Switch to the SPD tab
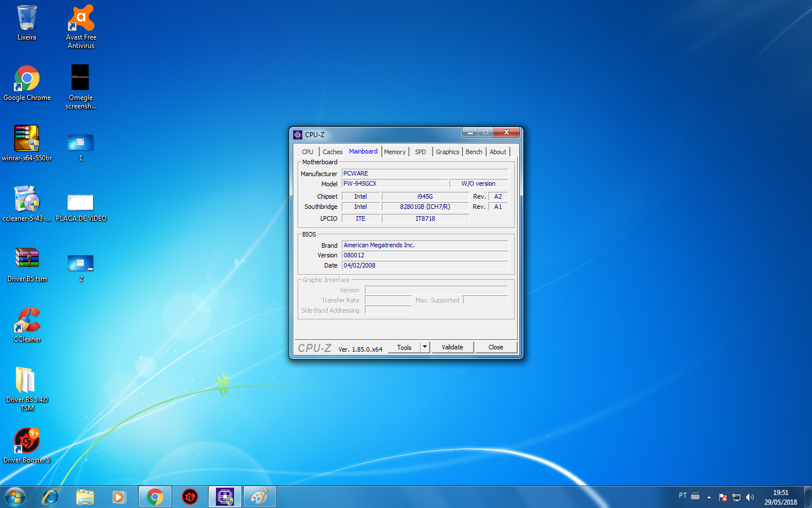This screenshot has width=812, height=508. pos(421,152)
